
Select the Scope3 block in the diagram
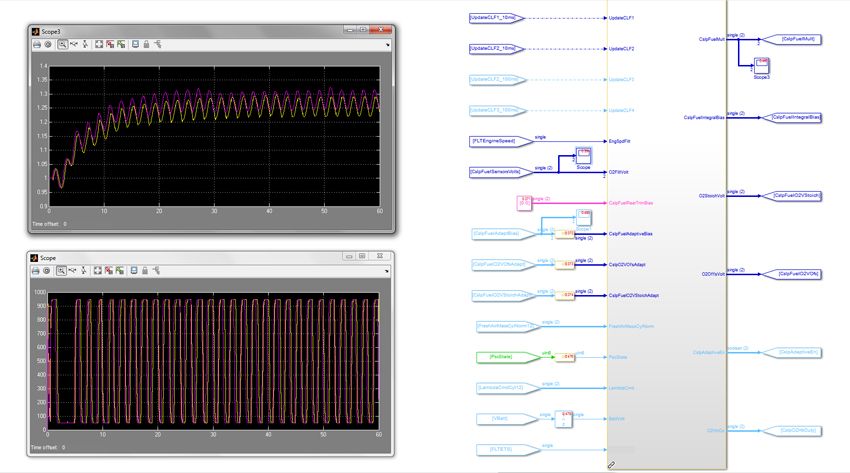tap(761, 65)
